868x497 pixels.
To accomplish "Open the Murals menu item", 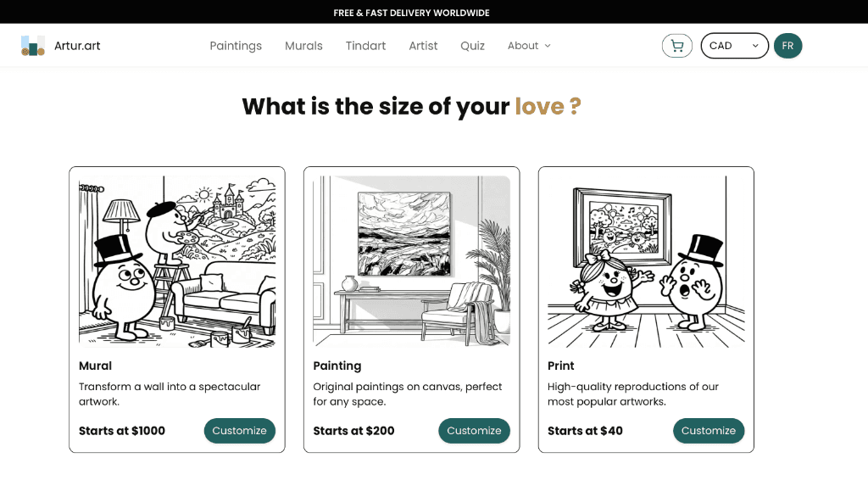I will (x=303, y=46).
